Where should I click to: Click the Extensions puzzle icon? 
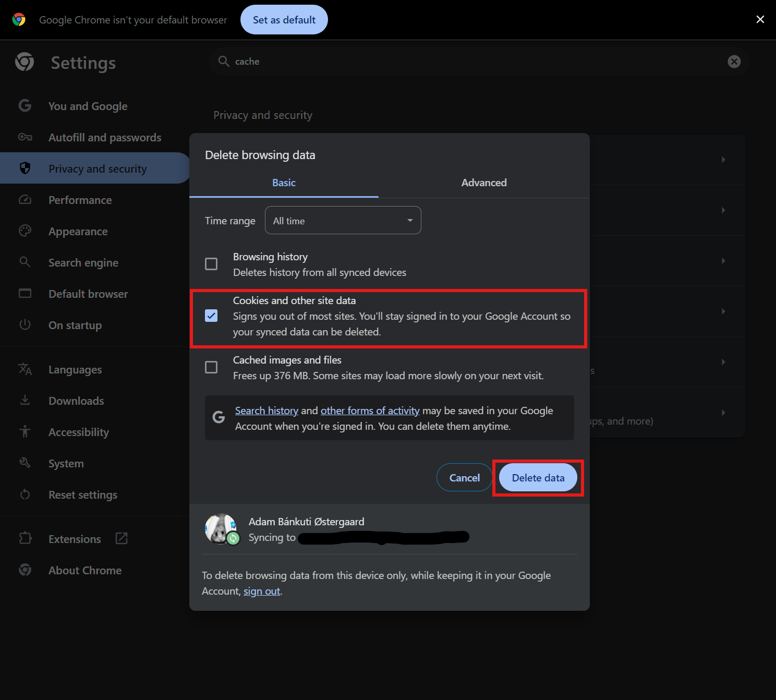tap(25, 538)
